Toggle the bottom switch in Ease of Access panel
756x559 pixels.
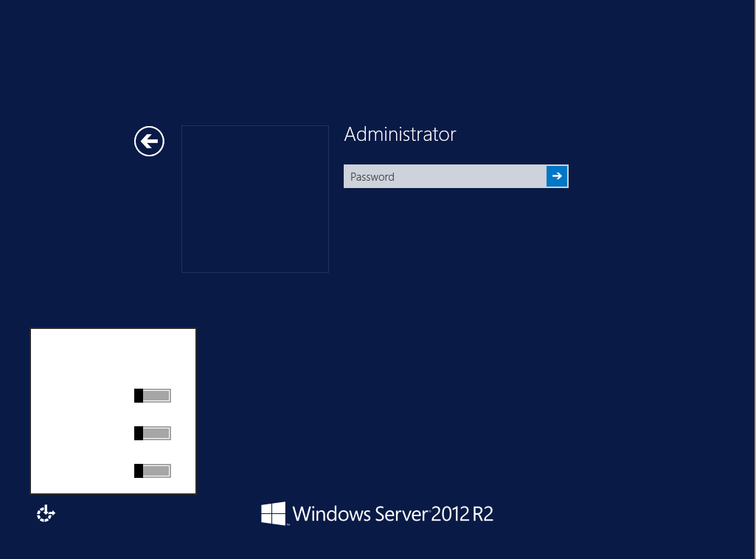click(153, 471)
